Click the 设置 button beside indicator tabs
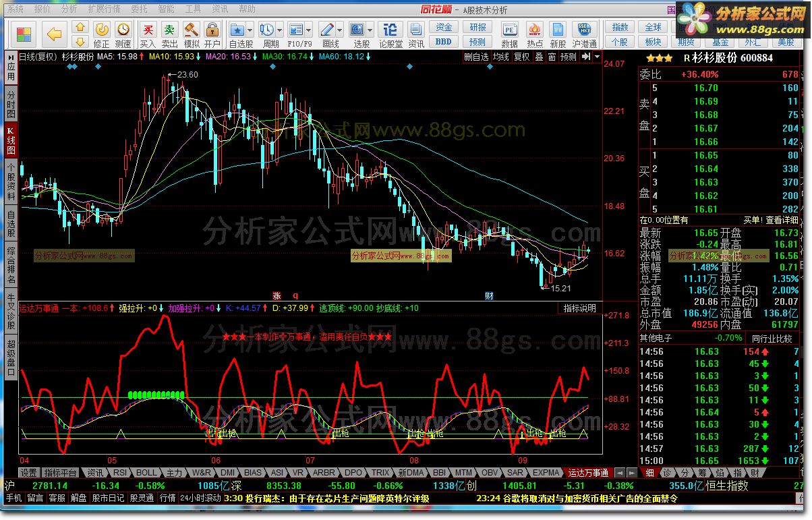 pos(28,473)
